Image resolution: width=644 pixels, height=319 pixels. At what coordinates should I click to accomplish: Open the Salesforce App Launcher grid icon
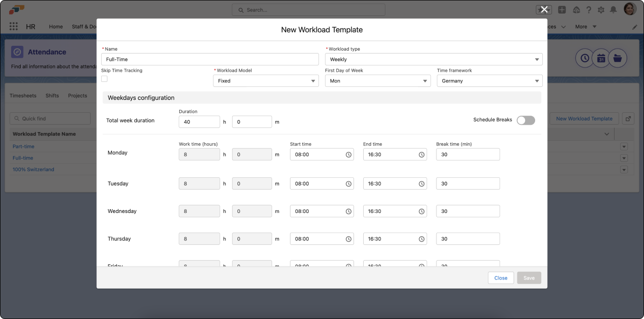(x=13, y=26)
